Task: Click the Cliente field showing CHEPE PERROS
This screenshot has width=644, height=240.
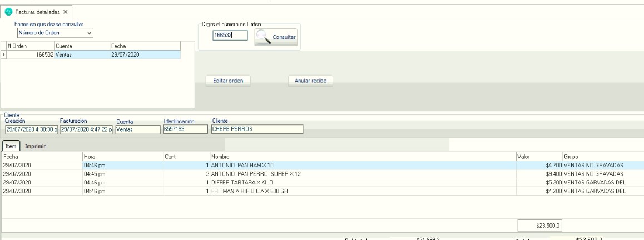Action: 256,129
